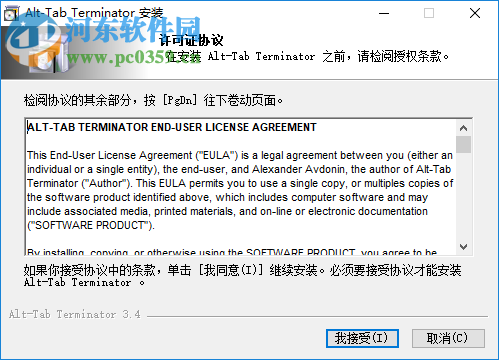The width and height of the screenshot is (499, 360).
Task: Click the instruction line mentioning [PgDn]
Action: click(153, 100)
